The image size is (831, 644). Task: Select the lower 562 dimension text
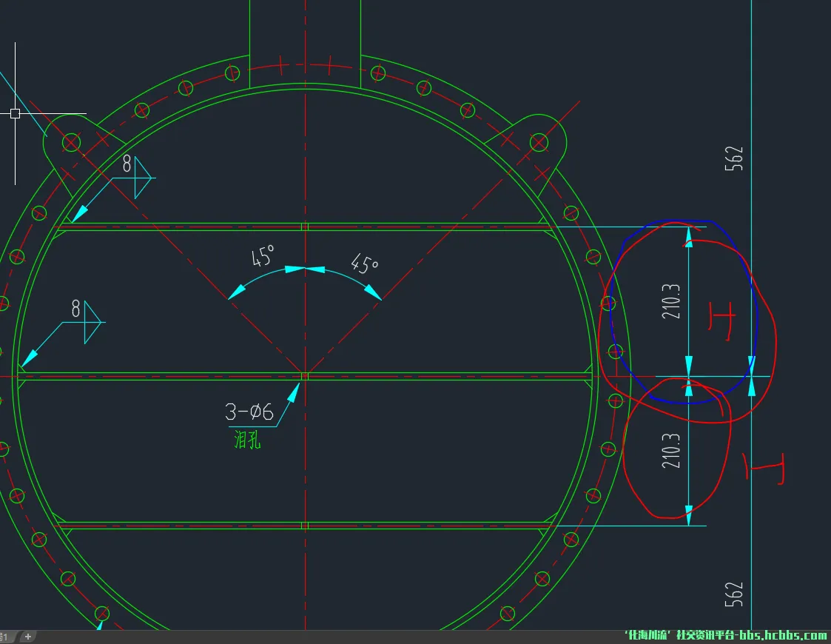pos(734,594)
